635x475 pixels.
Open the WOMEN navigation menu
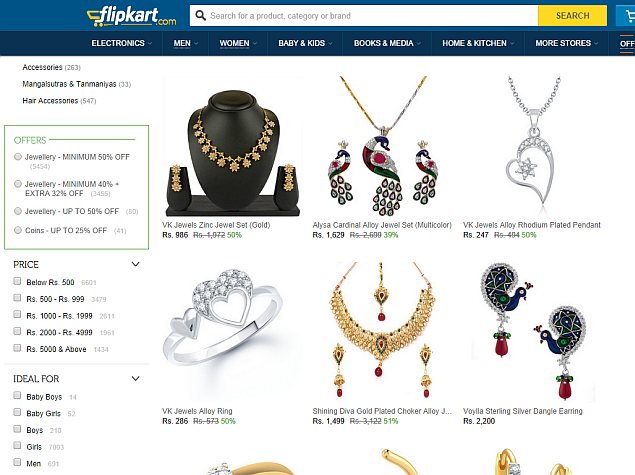(x=238, y=43)
